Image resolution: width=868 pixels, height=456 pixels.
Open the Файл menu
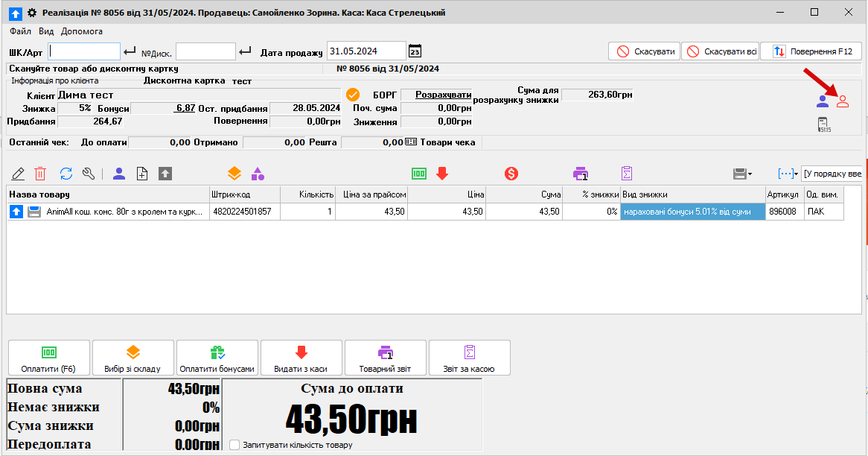[x=20, y=31]
